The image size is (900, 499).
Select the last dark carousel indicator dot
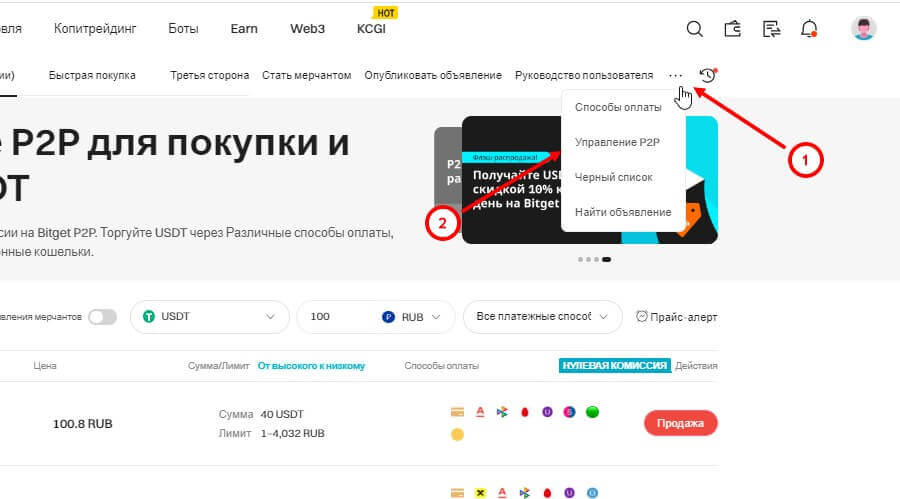pos(607,260)
